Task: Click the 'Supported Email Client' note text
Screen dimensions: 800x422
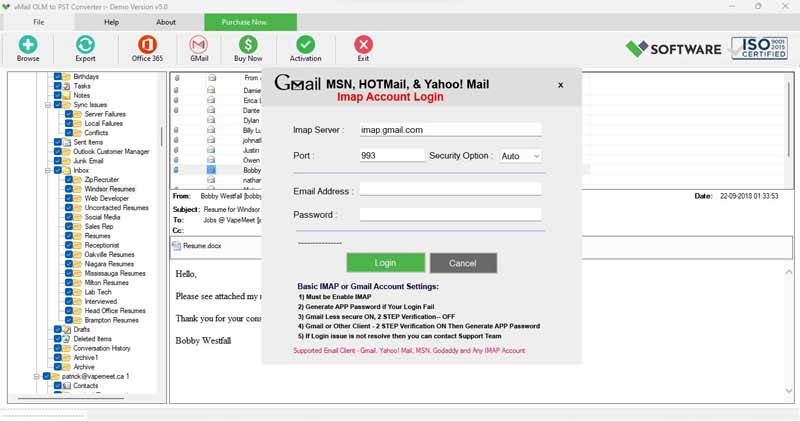Action: pyautogui.click(x=409, y=351)
